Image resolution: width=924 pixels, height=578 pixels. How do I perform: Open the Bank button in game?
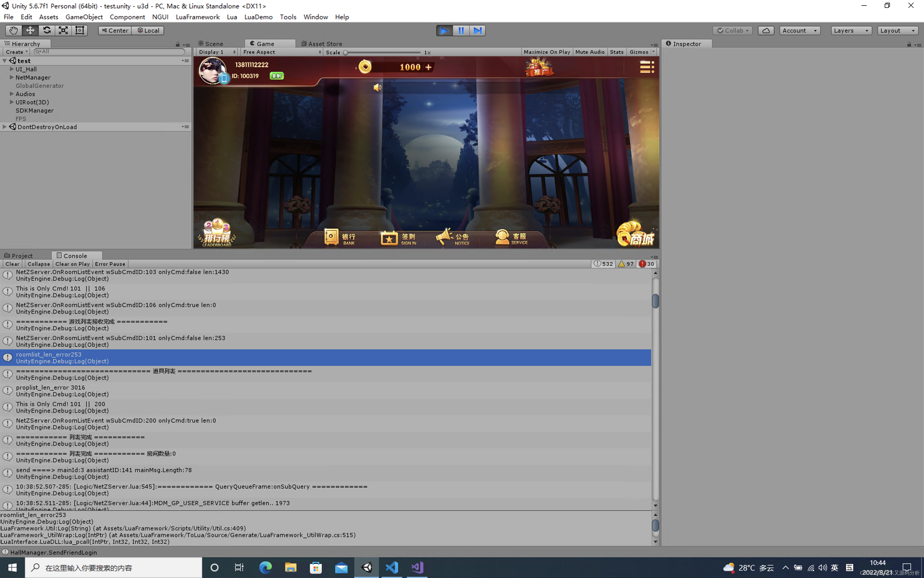tap(340, 237)
